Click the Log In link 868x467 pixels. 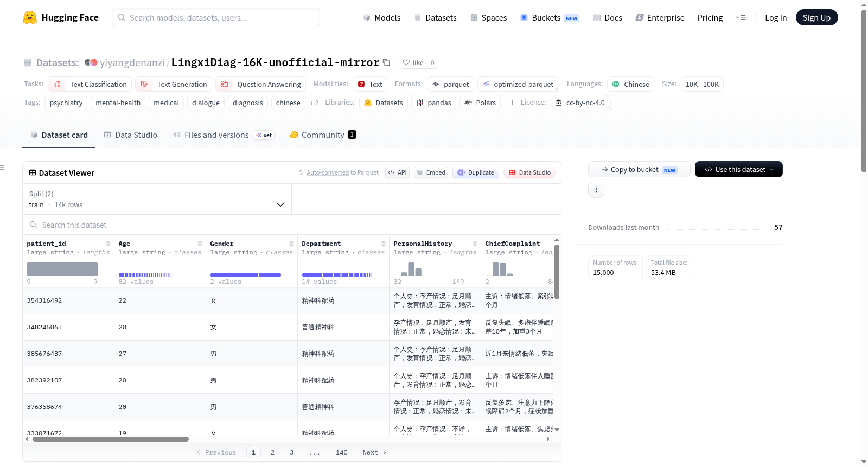[x=776, y=17]
